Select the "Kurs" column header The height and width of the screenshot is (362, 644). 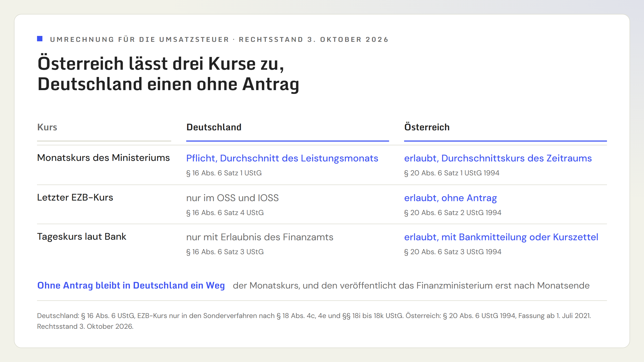pyautogui.click(x=47, y=127)
